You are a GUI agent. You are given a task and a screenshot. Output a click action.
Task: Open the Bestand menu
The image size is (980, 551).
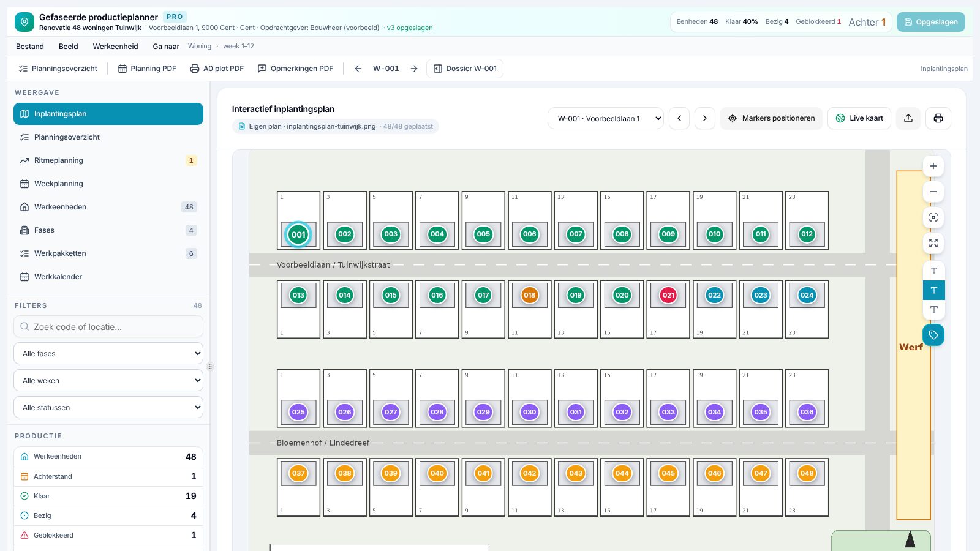30,47
